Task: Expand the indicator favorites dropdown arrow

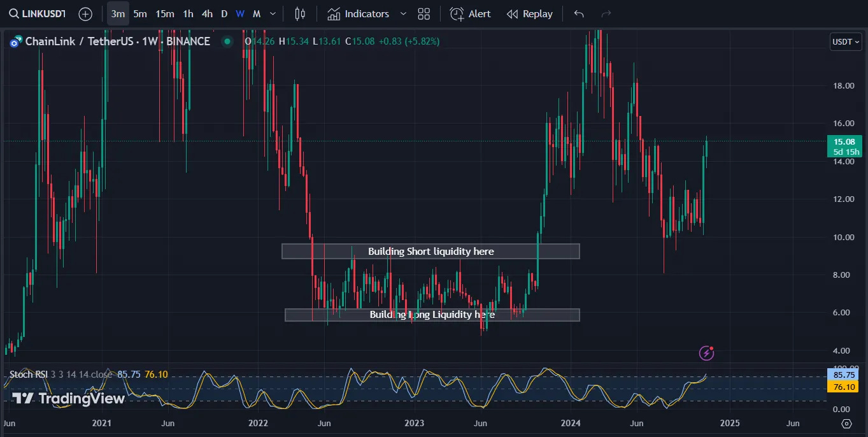Action: click(402, 13)
